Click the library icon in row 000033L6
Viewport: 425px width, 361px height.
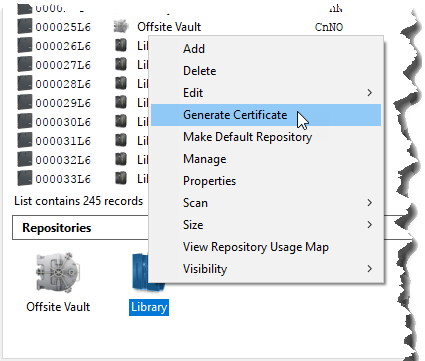tap(121, 178)
